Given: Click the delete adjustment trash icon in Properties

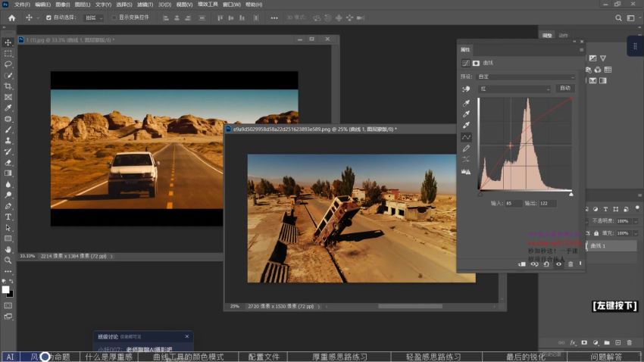Looking at the screenshot, I should [x=571, y=264].
